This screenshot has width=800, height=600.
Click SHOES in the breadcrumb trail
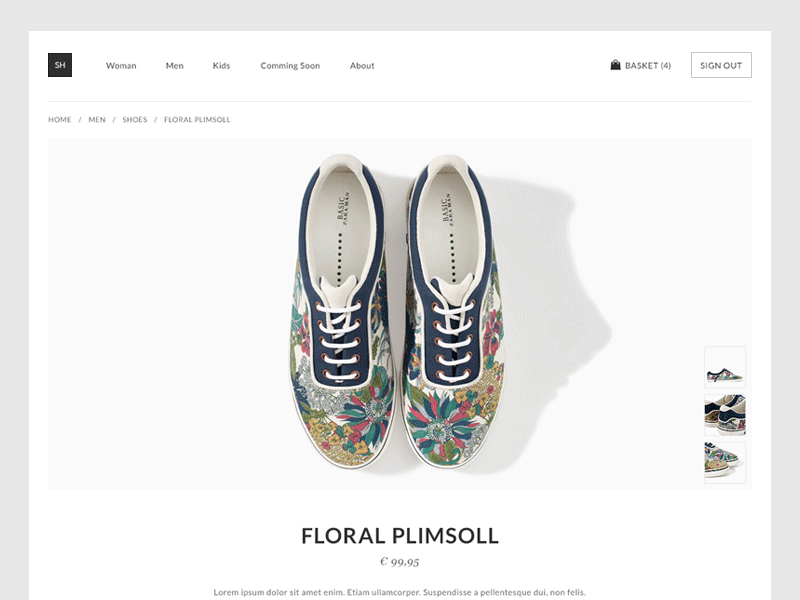(x=134, y=119)
